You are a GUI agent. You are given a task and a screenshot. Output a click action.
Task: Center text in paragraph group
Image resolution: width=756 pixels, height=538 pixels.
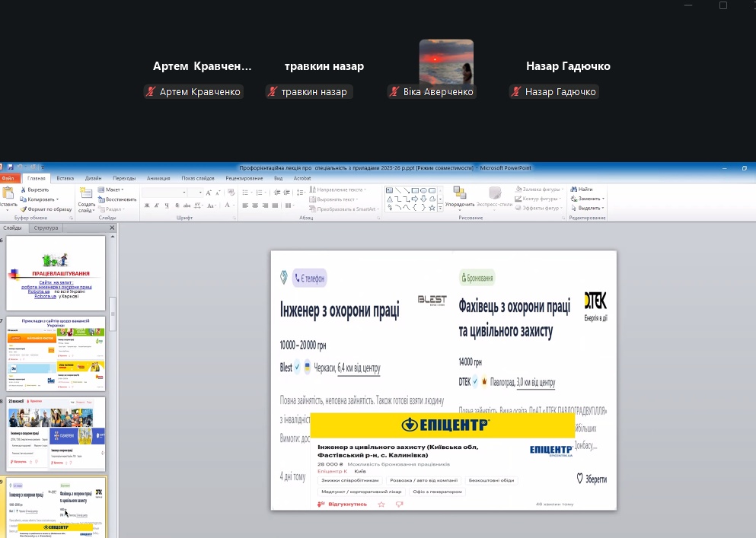[255, 205]
